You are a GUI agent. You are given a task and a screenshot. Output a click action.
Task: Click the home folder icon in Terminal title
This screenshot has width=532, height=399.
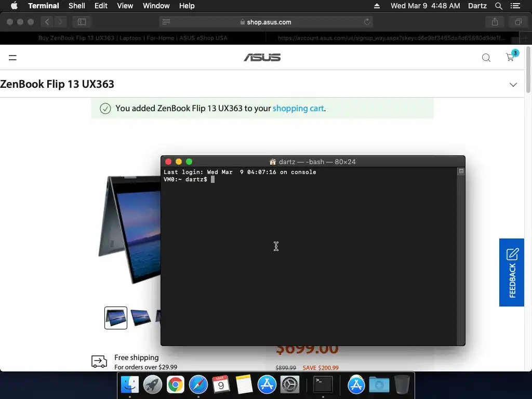[272, 162]
